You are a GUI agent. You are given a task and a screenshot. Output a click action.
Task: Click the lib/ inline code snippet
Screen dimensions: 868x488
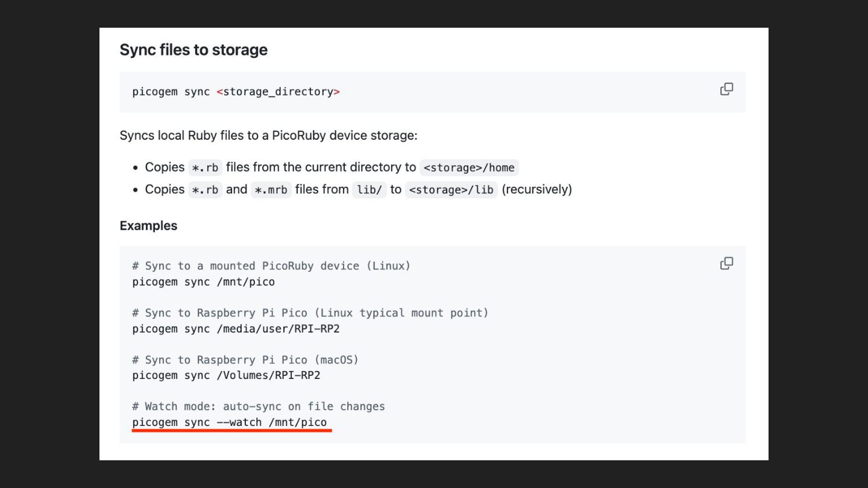point(369,190)
